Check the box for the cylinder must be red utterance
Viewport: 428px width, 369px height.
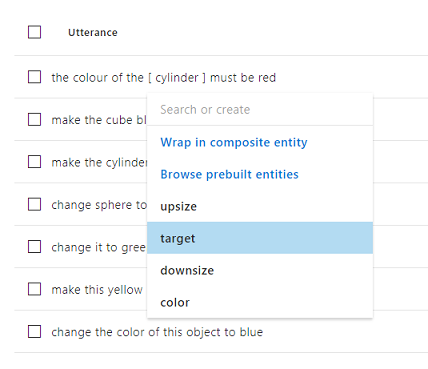pyautogui.click(x=34, y=77)
